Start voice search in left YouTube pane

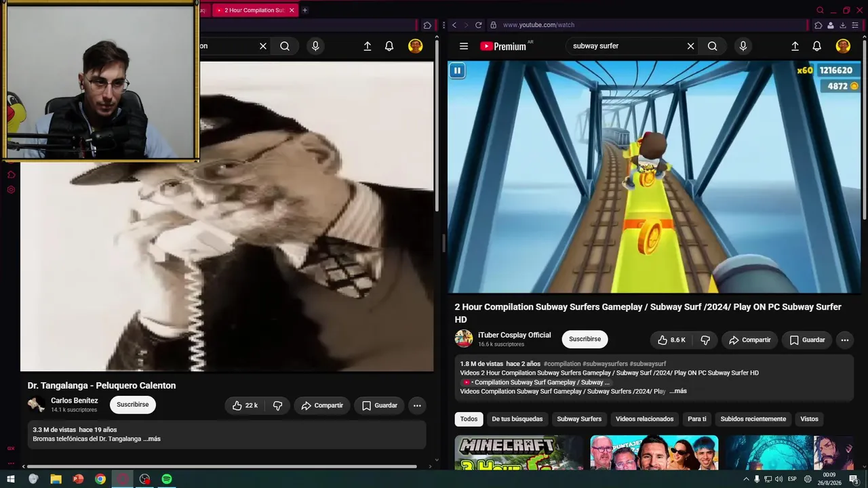click(x=315, y=46)
